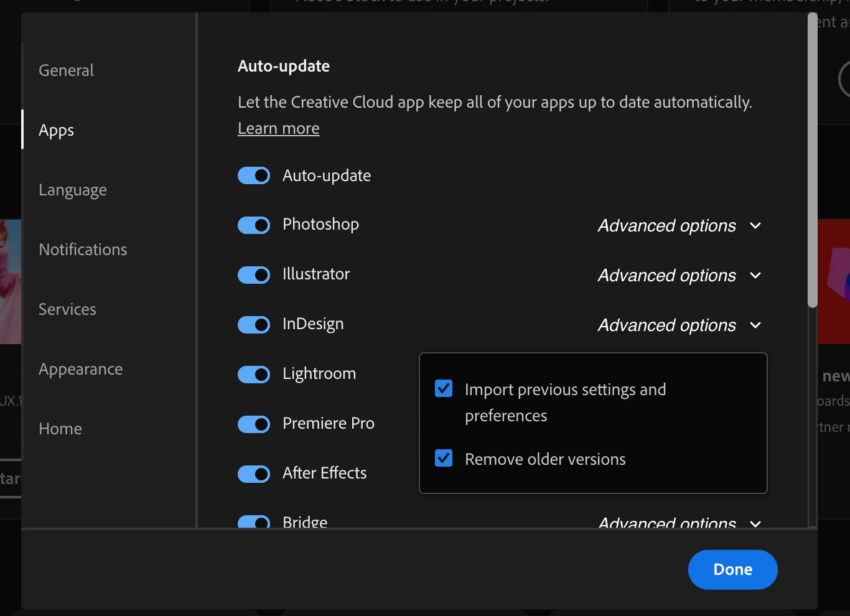Screen dimensions: 850x616
Task: Open the Learn more link
Action: tap(279, 128)
